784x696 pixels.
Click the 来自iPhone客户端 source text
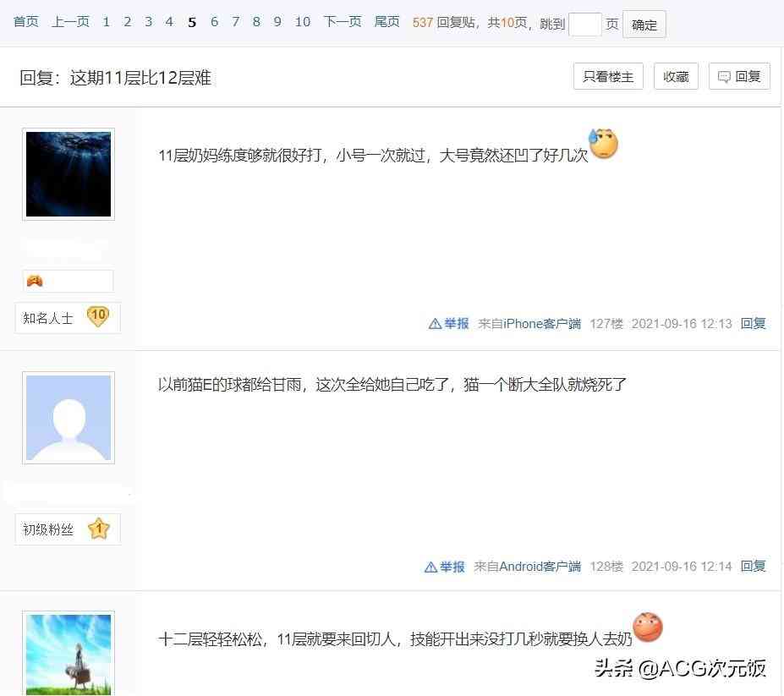(x=529, y=324)
